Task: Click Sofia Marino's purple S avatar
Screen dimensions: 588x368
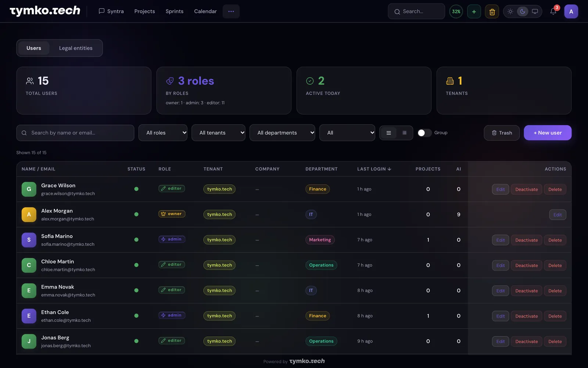Action: 29,240
